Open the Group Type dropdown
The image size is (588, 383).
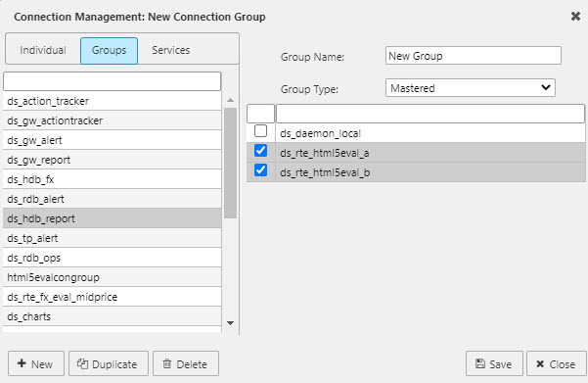471,88
